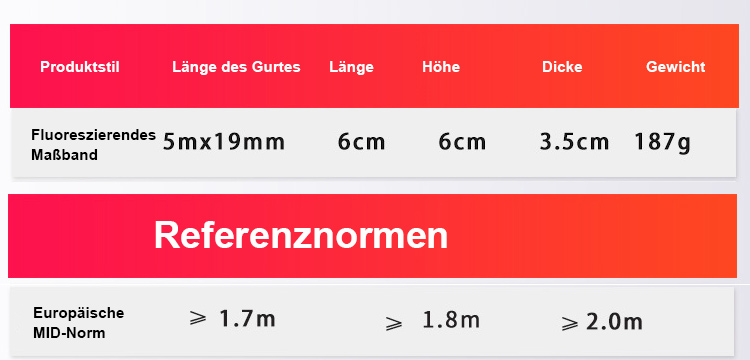Click the ≥ symbol before 1.8m
This screenshot has height=360, width=750.
394,324
